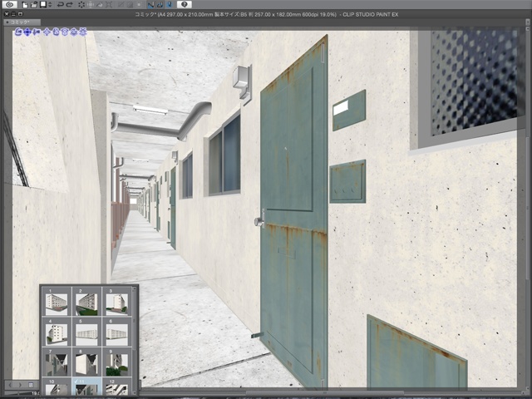The width and height of the screenshot is (532, 399).
Task: Click the Fill icon in command bar
Action: [100, 5]
